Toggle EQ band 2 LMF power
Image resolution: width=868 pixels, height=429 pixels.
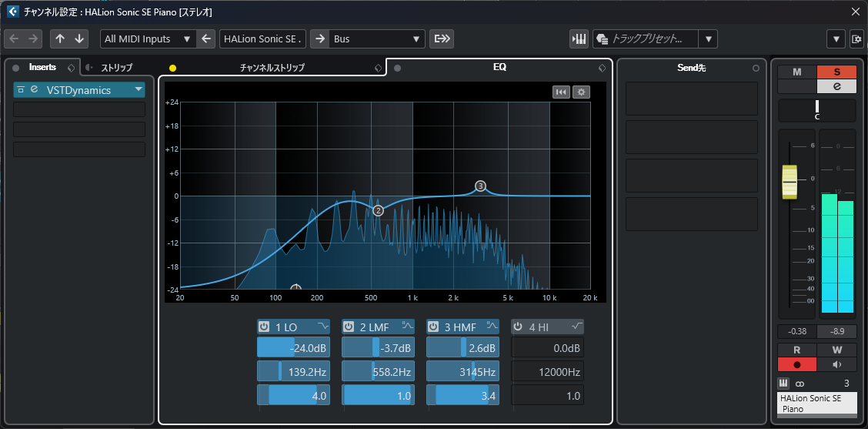pyautogui.click(x=349, y=327)
